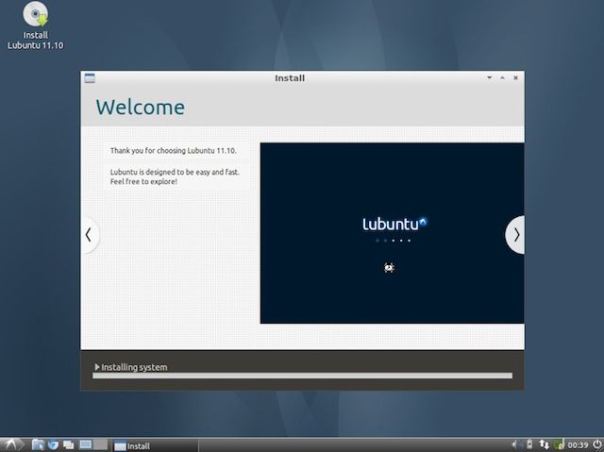
Task: Minimize the Install window
Action: (x=489, y=78)
